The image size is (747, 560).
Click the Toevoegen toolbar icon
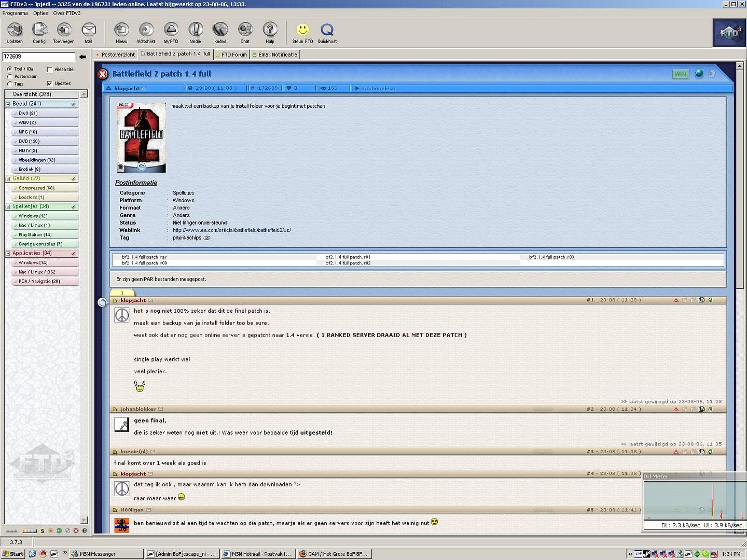64,33
